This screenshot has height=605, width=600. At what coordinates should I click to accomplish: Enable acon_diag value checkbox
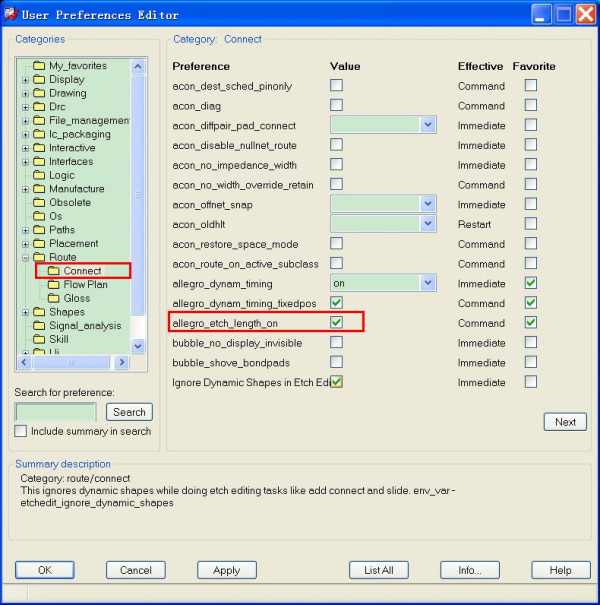[336, 105]
